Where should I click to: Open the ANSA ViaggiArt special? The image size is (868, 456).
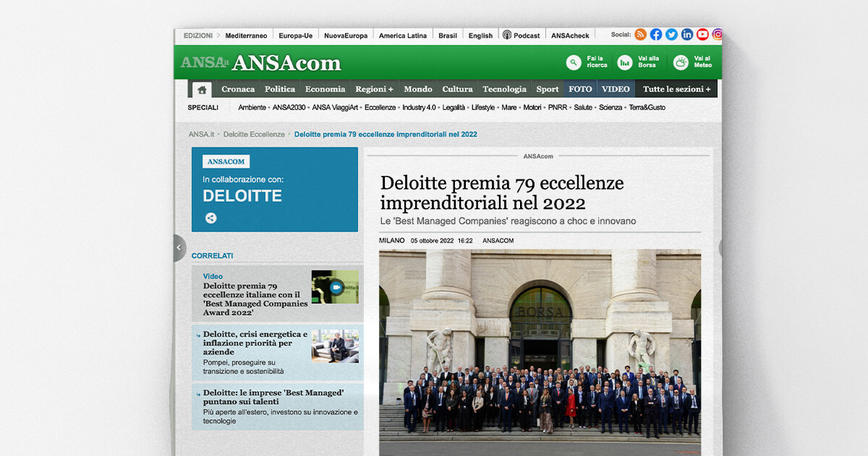(336, 107)
